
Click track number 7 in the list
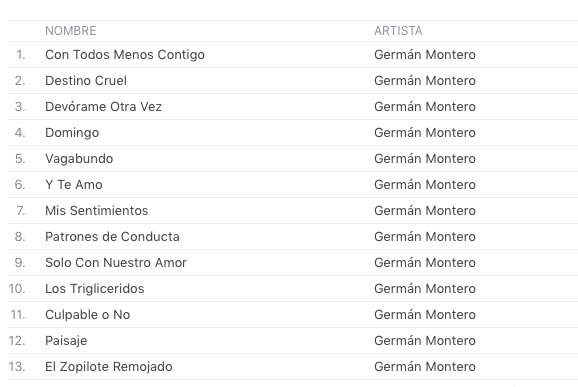click(21, 210)
